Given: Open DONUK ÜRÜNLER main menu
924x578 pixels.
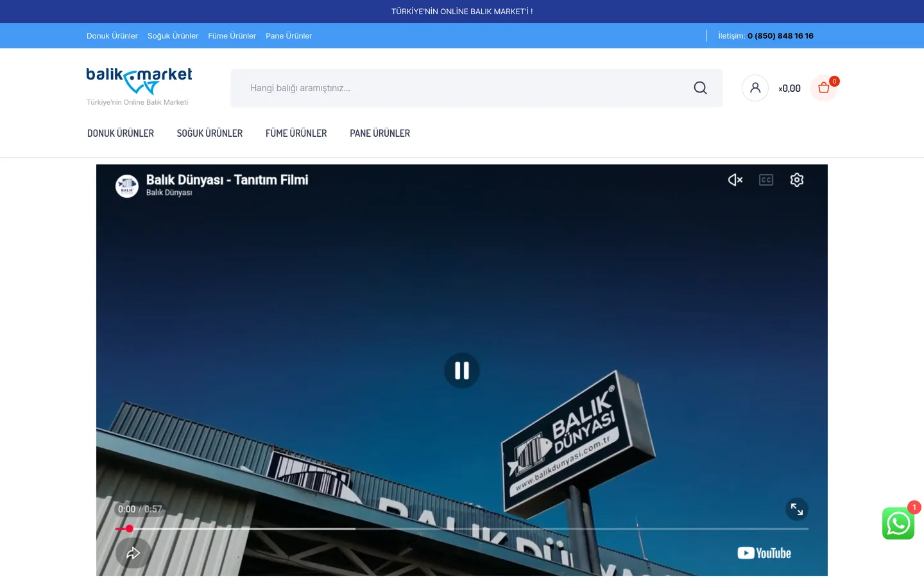Looking at the screenshot, I should click(121, 134).
